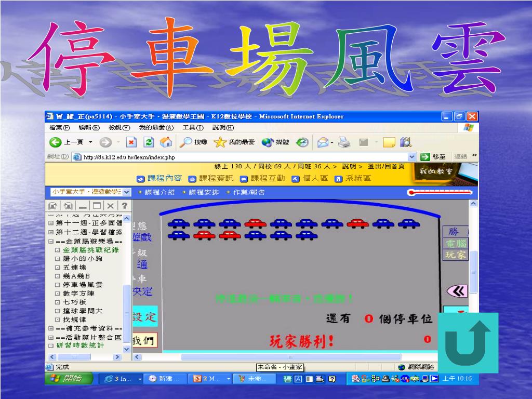
Task: Click the course tree panel X icon
Action: (110, 206)
